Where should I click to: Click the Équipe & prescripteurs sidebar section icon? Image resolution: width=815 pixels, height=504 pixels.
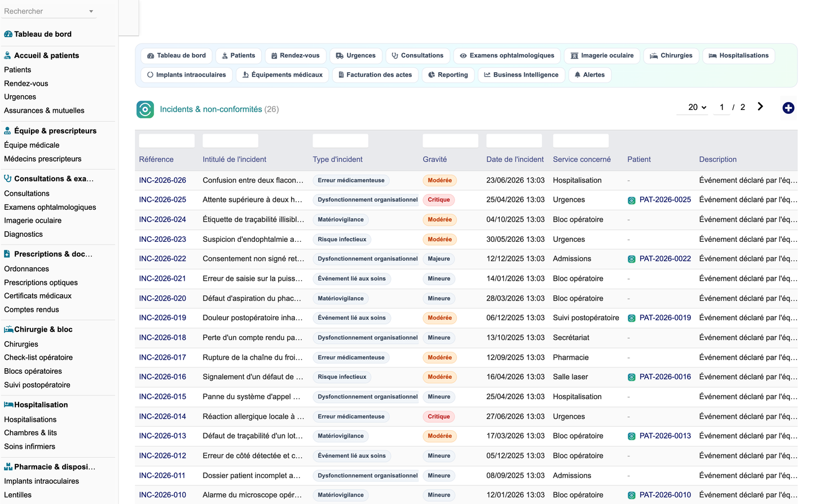pyautogui.click(x=7, y=131)
